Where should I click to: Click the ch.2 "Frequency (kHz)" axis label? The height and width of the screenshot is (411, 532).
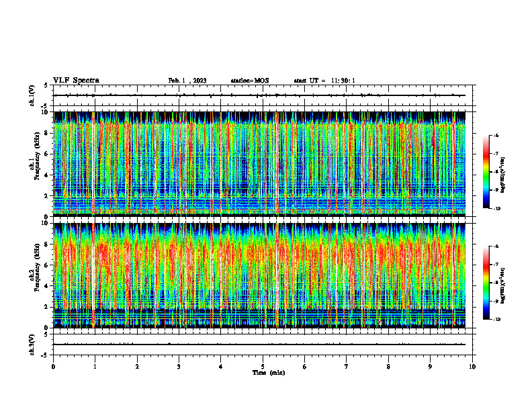click(x=37, y=267)
